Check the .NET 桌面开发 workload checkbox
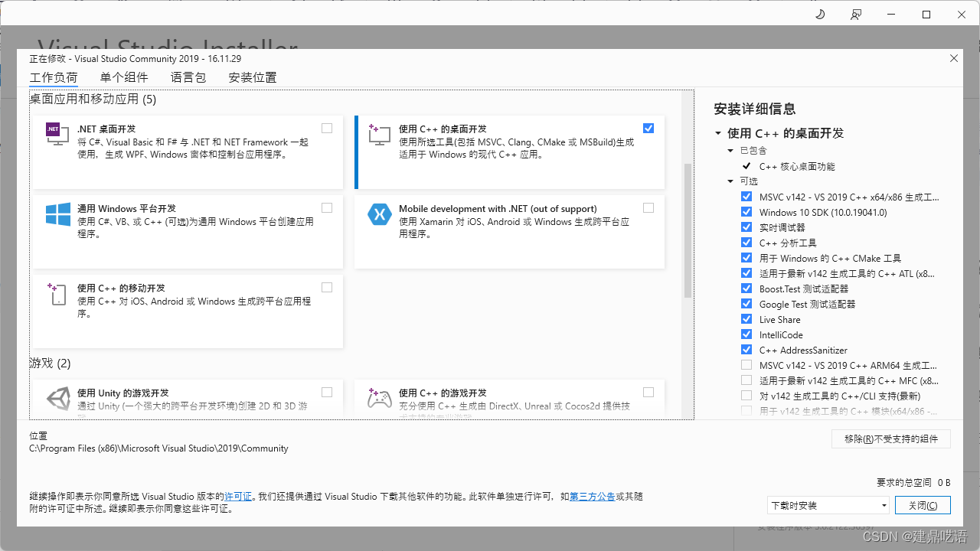The height and width of the screenshot is (551, 980). point(327,129)
